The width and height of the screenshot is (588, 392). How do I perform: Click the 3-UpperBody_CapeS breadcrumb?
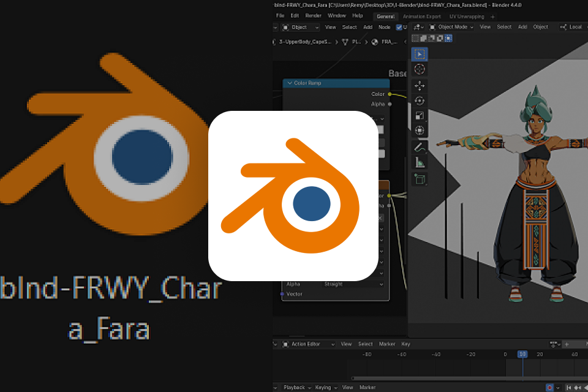point(305,42)
